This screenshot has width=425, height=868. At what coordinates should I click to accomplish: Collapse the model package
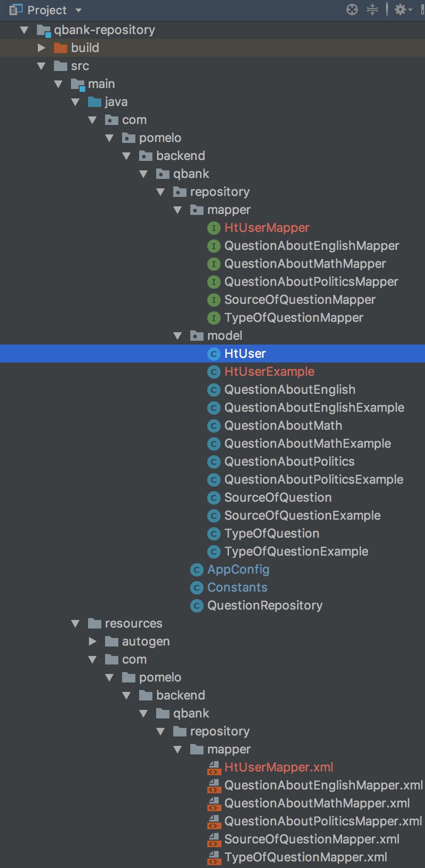pos(178,336)
